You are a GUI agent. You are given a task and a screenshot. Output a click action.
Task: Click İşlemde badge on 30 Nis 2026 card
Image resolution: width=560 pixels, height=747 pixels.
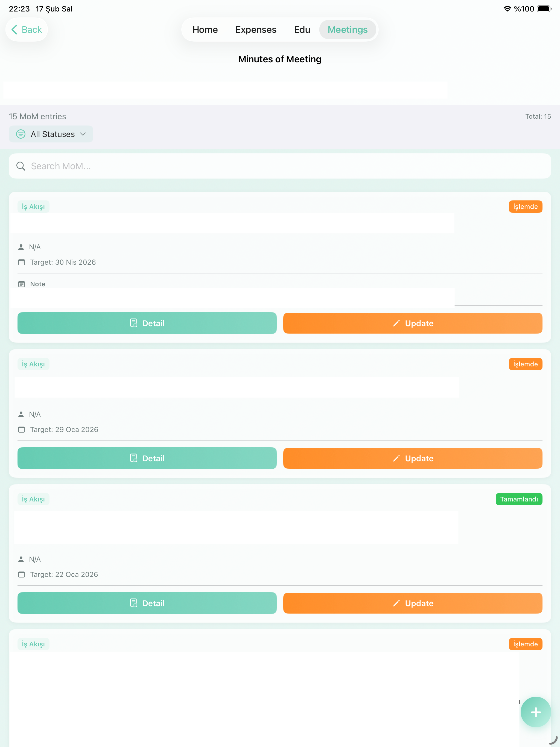point(525,207)
